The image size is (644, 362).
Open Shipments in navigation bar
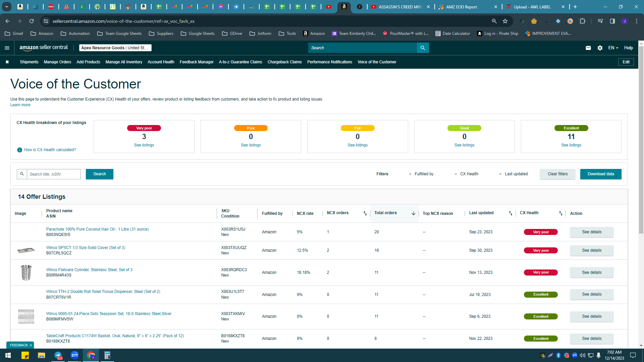[29, 62]
